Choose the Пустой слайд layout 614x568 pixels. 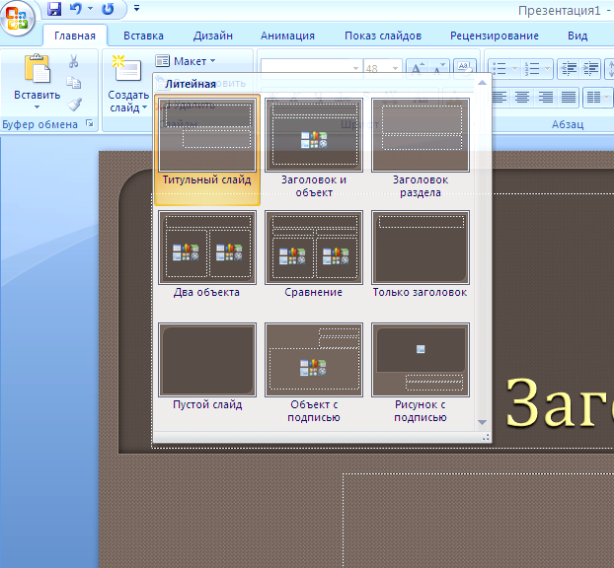(208, 366)
